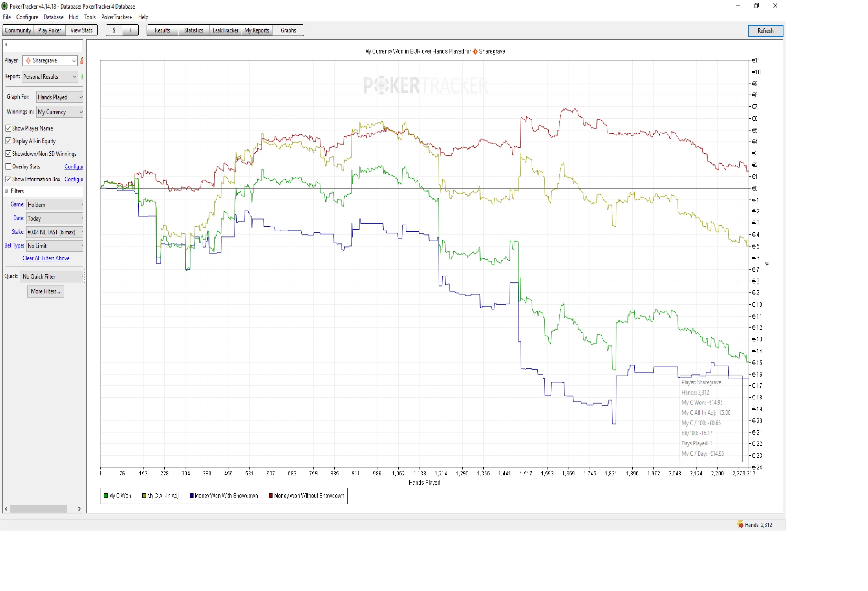
Task: Click the sidebar horizontal scrollbar thumb
Action: (x=38, y=509)
